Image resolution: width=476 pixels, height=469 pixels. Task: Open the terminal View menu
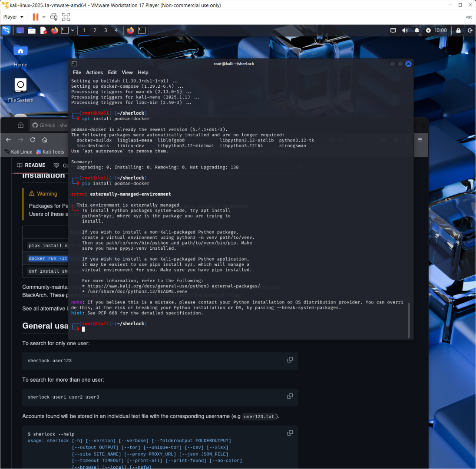pos(127,73)
